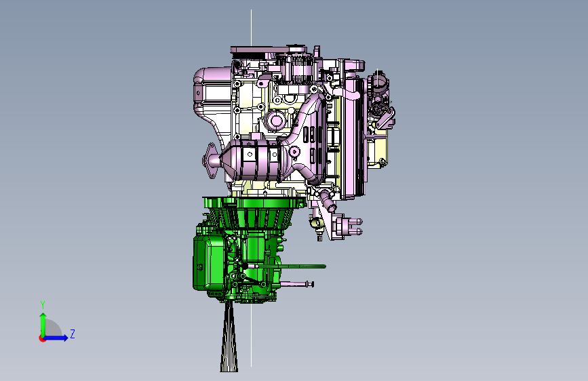Click the red X axis dot at the triad origin

(x=42, y=338)
